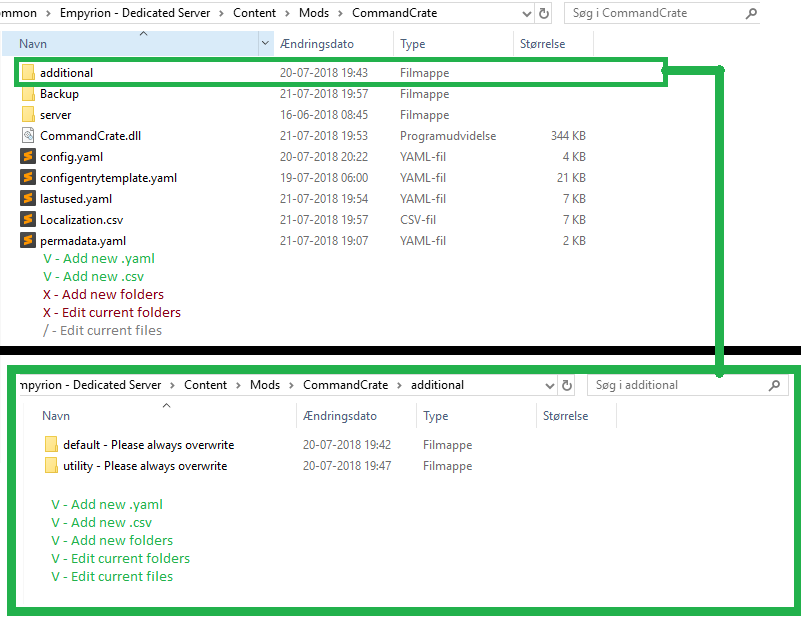Select the additional folder name
The width and height of the screenshot is (801, 619).
pos(66,73)
